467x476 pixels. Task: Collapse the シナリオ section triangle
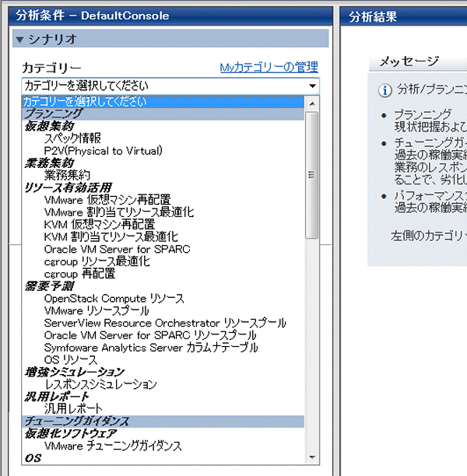[x=20, y=39]
